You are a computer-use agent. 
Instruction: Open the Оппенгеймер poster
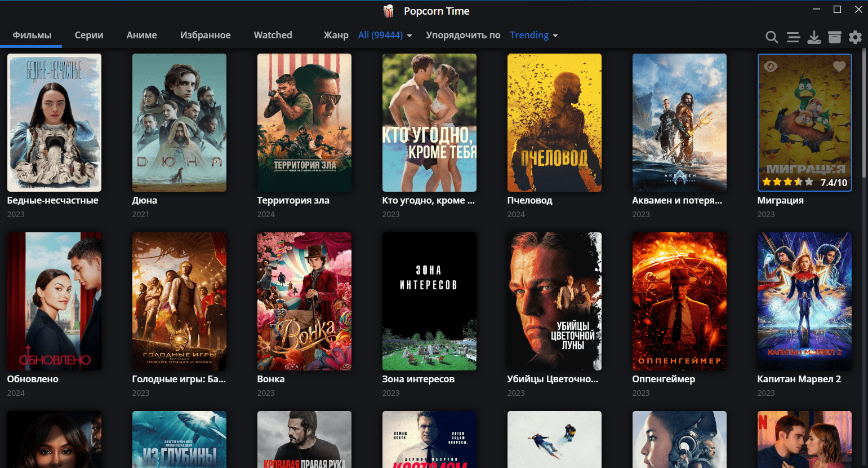pyautogui.click(x=679, y=301)
